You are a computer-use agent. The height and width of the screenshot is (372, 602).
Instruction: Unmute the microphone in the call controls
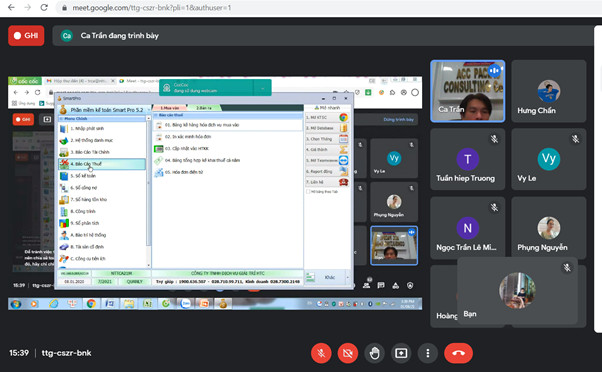[321, 353]
